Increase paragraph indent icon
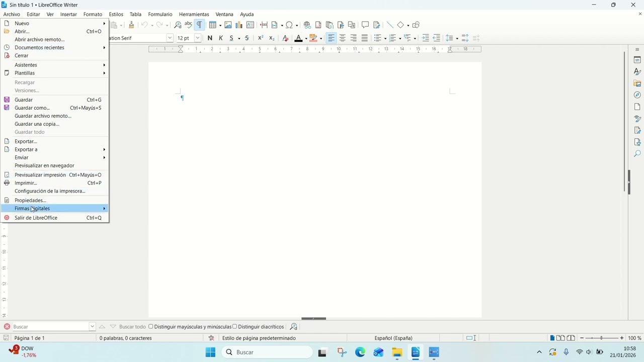Screen dimensions: 644x362 tap(425, 38)
